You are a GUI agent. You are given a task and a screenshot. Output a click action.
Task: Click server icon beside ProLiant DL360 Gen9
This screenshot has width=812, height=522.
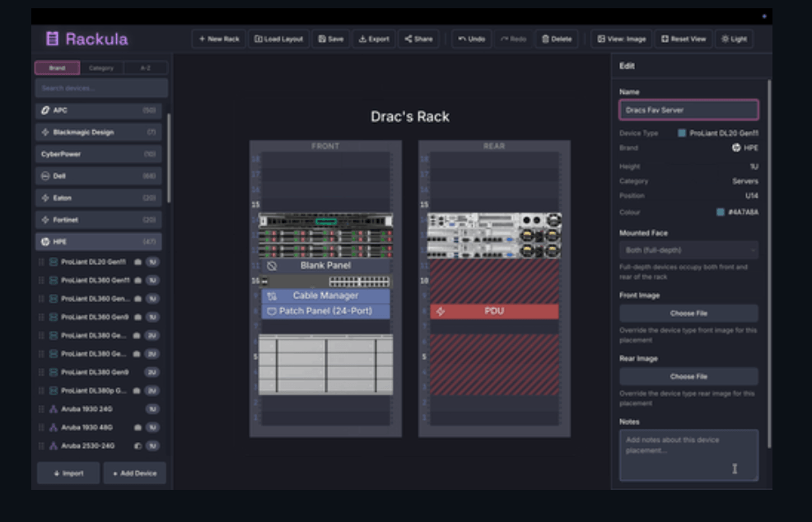pos(53,317)
